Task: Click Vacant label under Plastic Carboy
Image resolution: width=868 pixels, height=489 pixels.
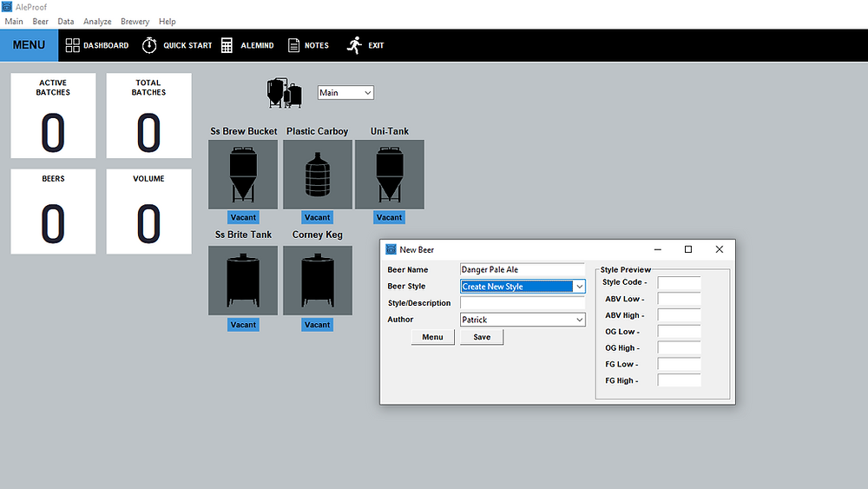Action: [x=317, y=217]
